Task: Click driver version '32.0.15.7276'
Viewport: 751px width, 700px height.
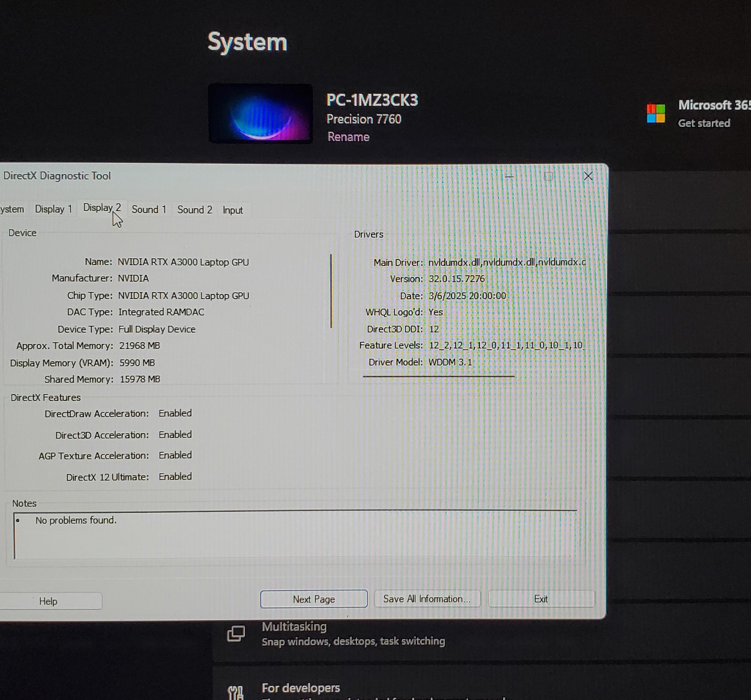Action: pos(456,279)
